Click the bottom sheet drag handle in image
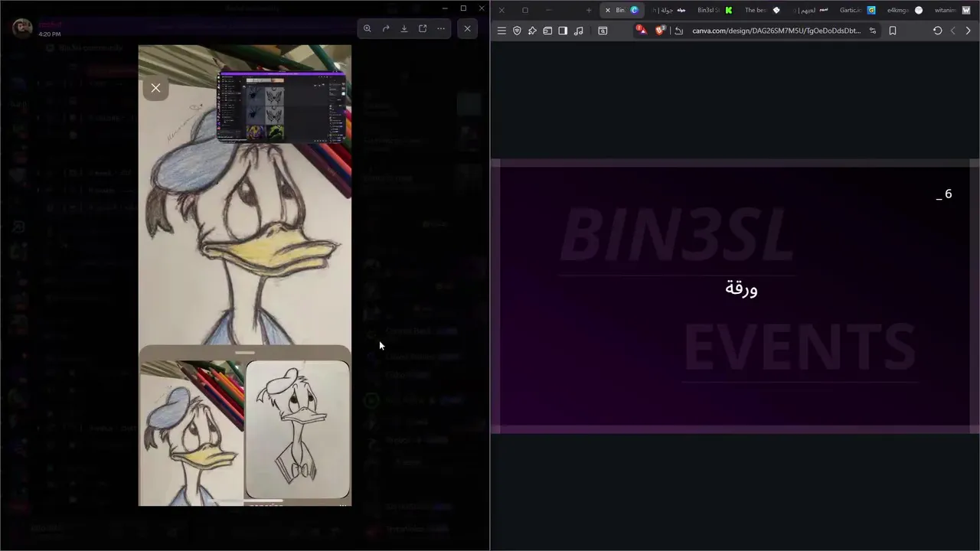 tap(245, 353)
